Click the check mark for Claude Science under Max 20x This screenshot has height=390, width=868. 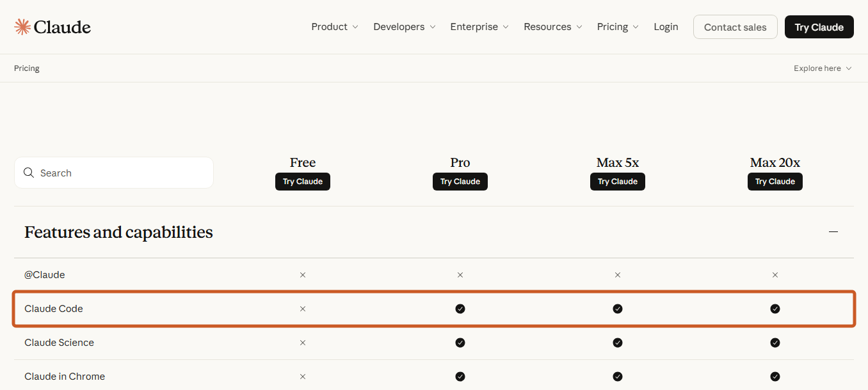[x=775, y=343]
